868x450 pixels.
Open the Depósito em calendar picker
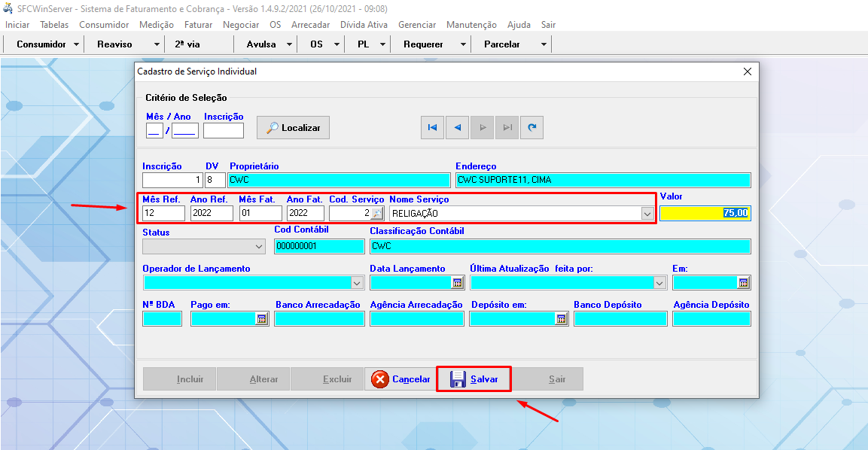point(561,319)
